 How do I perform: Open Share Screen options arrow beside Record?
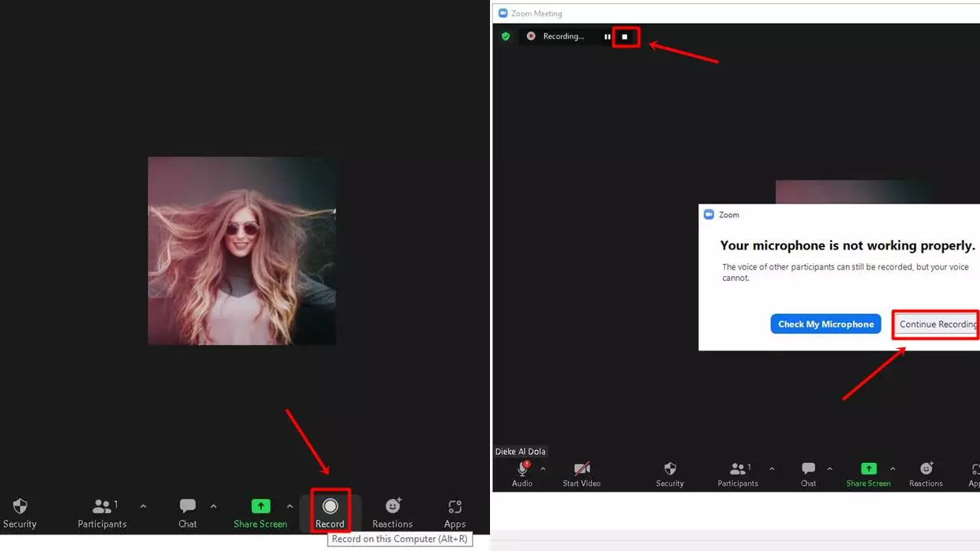289,506
